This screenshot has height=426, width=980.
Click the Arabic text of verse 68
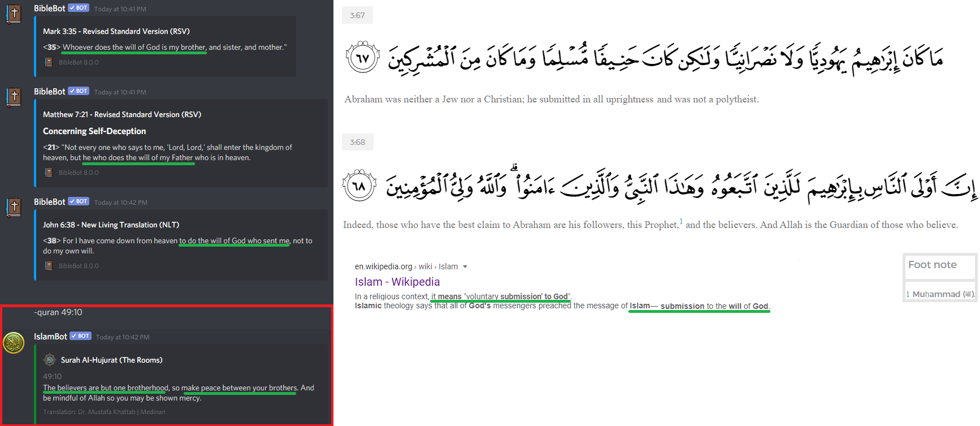[x=681, y=185]
